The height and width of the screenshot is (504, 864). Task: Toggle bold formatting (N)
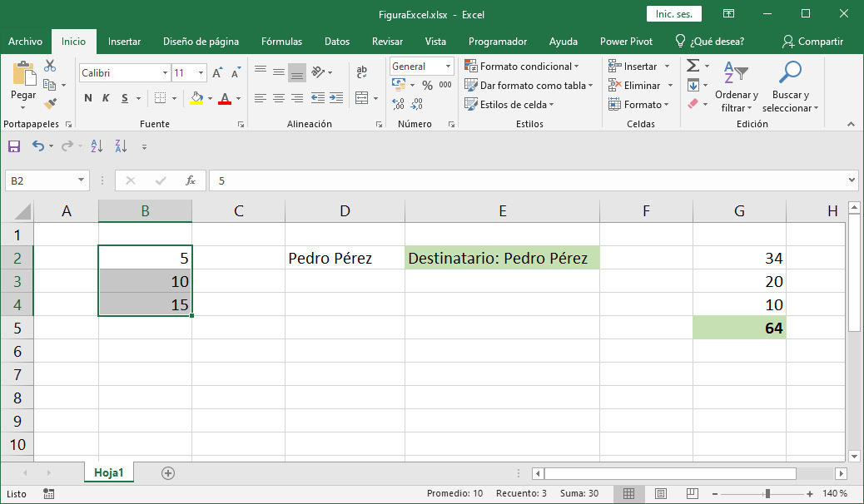88,98
